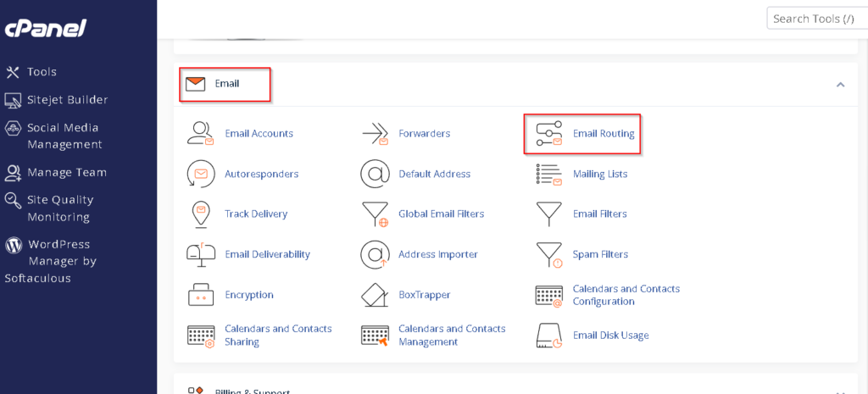Open the Email Routing link
The height and width of the screenshot is (394, 868).
tap(604, 133)
